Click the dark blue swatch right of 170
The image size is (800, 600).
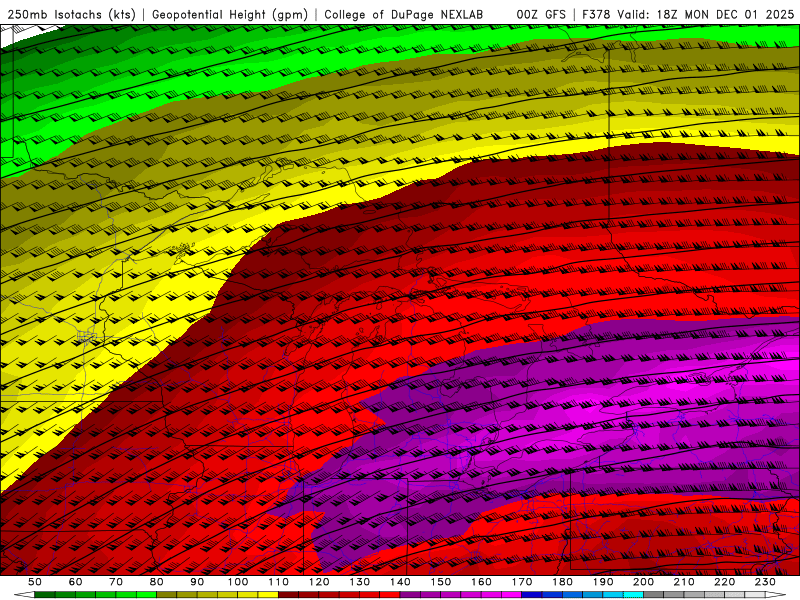532,595
